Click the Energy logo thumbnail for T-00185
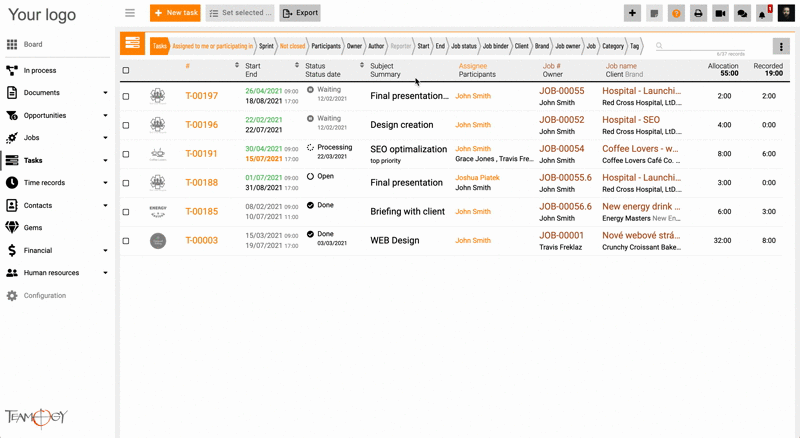Image resolution: width=800 pixels, height=438 pixels. [x=158, y=211]
